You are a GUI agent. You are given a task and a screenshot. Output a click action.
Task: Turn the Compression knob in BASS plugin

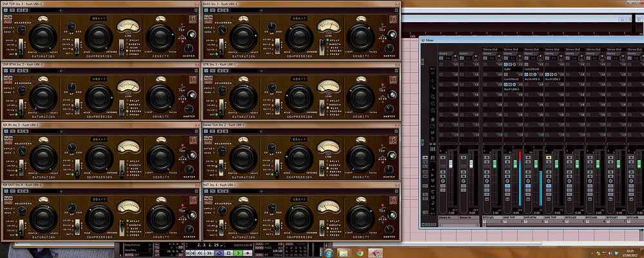click(299, 37)
